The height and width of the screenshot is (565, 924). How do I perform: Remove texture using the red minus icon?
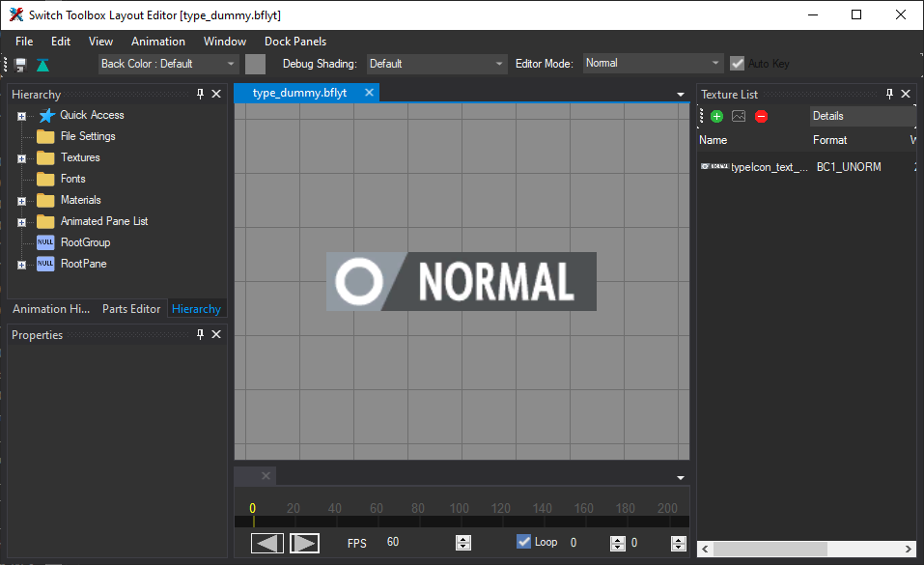click(x=761, y=116)
